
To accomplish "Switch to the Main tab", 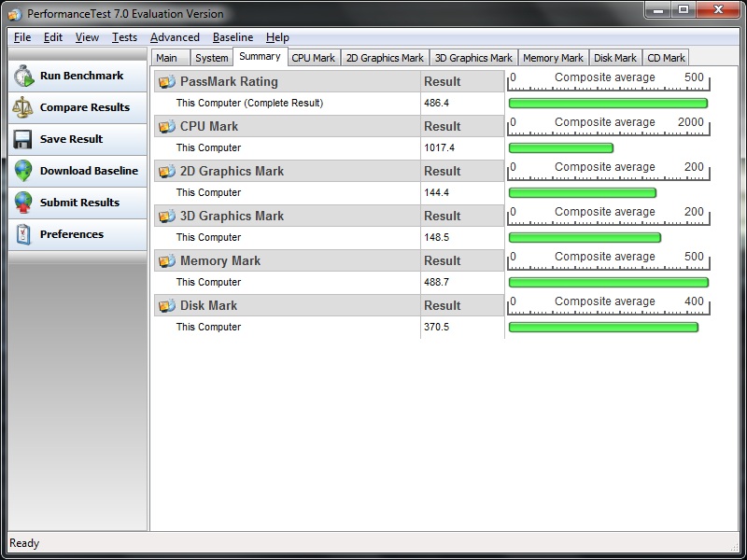I will point(171,58).
